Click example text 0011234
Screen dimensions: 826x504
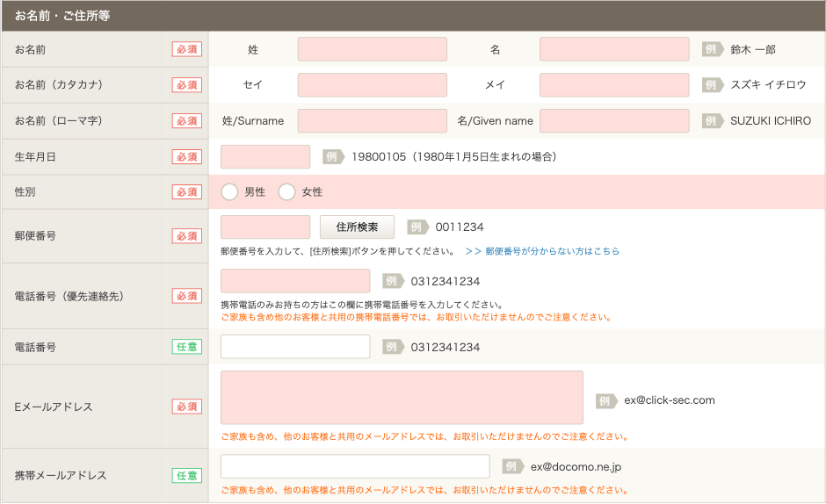[x=460, y=227]
